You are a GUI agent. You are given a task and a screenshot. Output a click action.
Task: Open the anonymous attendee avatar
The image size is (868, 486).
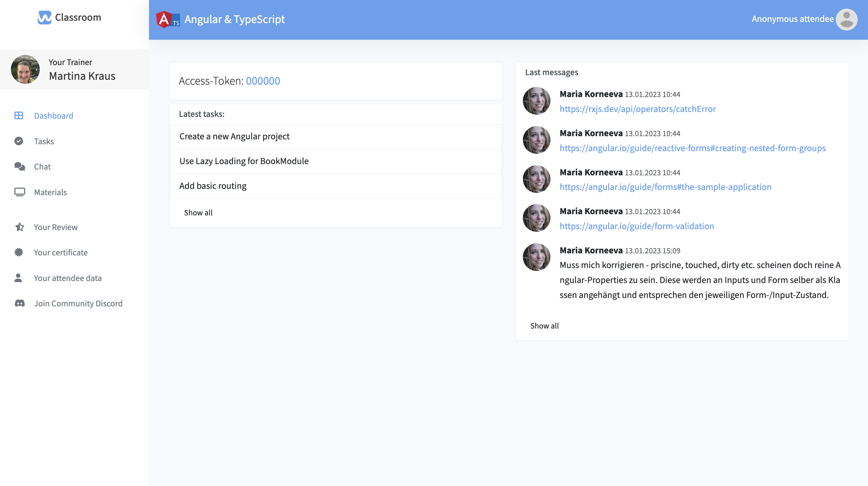846,20
